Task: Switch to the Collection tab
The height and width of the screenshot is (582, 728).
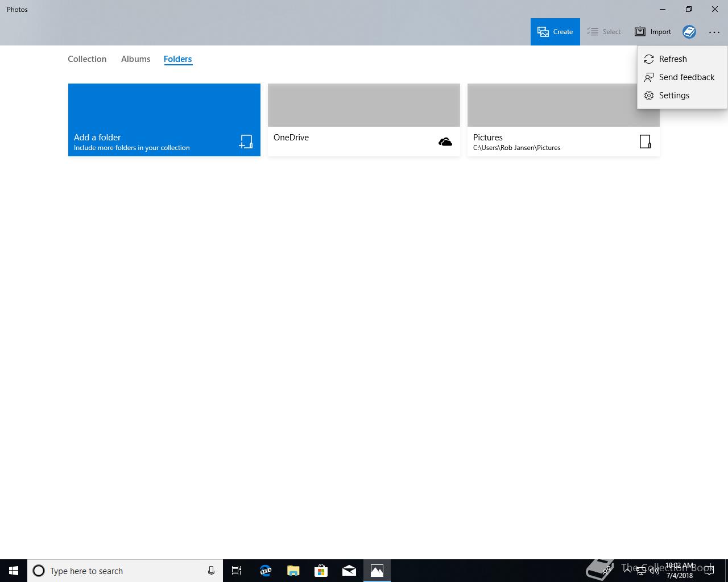Action: click(x=87, y=59)
